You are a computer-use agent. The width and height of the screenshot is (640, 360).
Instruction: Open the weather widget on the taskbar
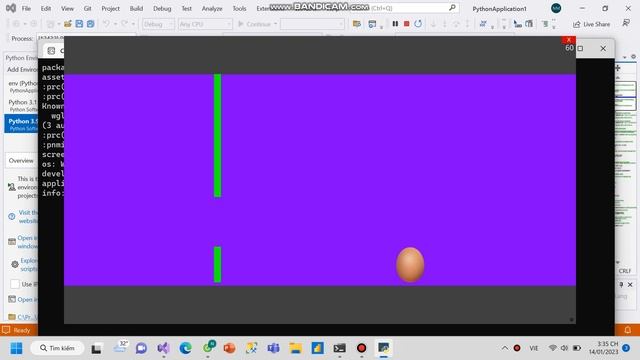click(120, 347)
